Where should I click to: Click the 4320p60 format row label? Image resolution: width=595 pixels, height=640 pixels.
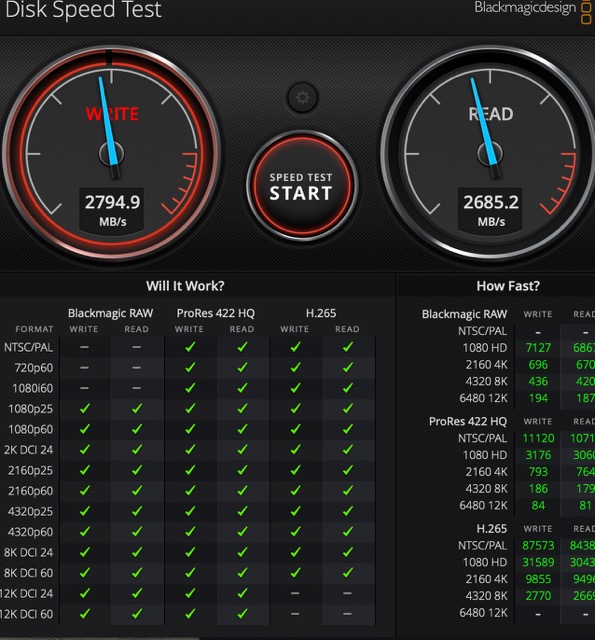[30, 532]
